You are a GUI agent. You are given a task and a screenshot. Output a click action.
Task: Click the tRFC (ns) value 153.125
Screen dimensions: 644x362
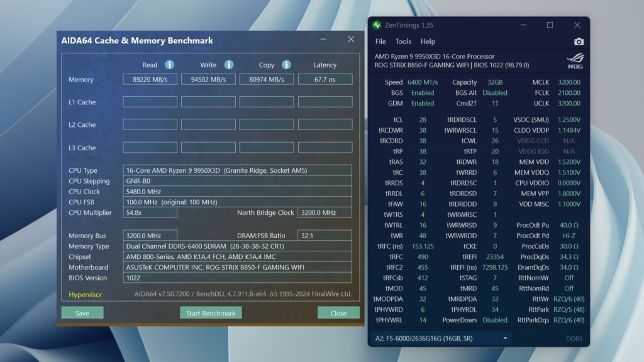423,246
